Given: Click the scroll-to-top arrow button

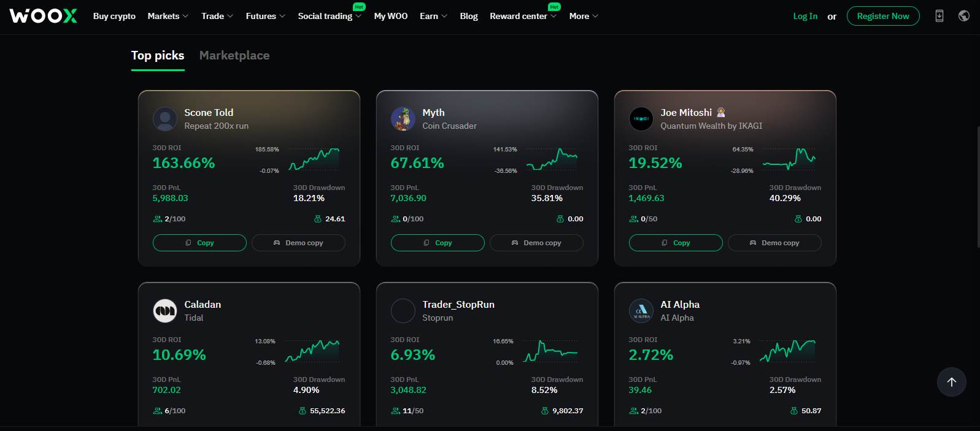Looking at the screenshot, I should [952, 382].
